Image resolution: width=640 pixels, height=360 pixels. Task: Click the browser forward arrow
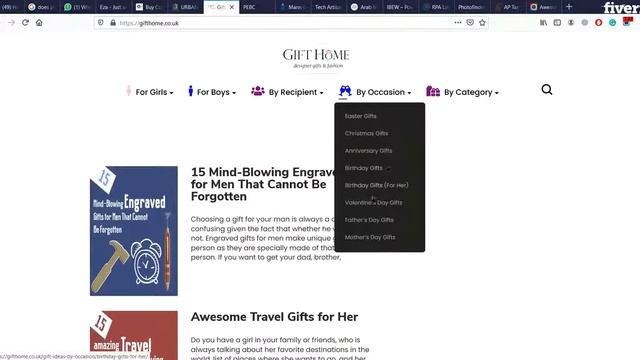pos(11,23)
